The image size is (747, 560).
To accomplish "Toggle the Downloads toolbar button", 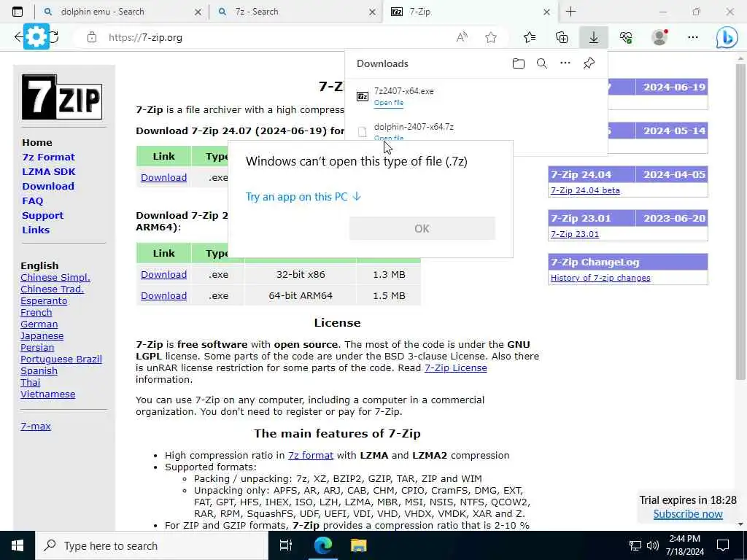I will coord(594,37).
